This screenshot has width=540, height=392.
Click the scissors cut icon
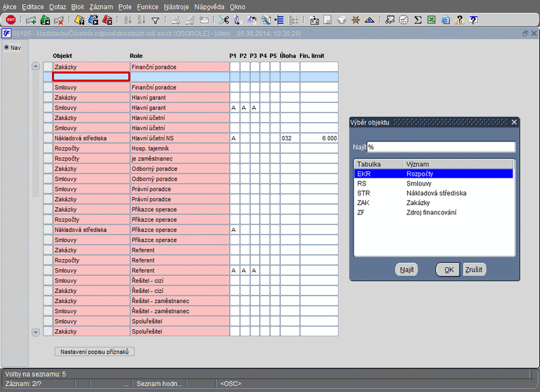pos(224,20)
